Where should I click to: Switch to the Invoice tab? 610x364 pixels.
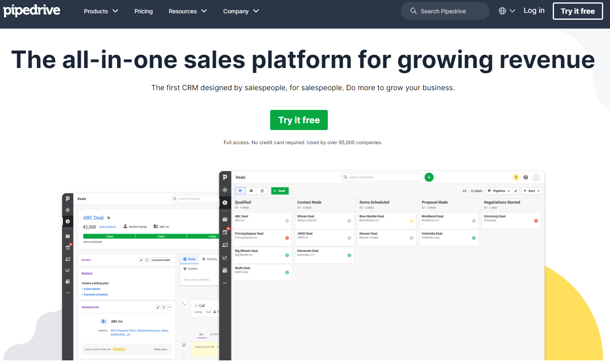coord(191,269)
